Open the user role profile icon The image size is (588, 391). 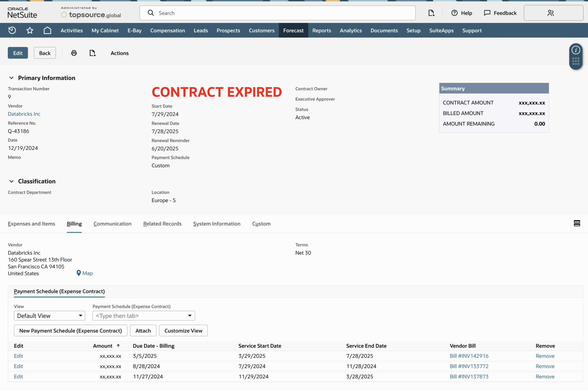[x=551, y=13]
